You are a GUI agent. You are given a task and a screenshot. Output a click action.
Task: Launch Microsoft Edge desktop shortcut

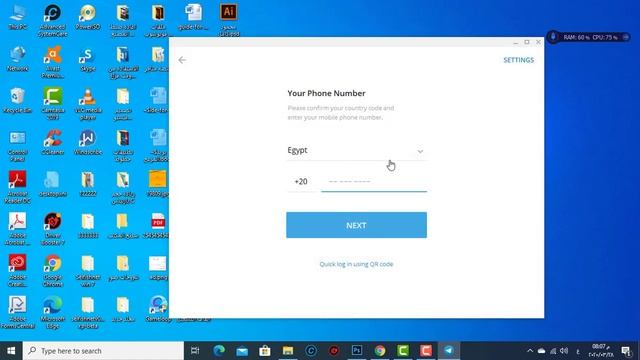point(53,312)
